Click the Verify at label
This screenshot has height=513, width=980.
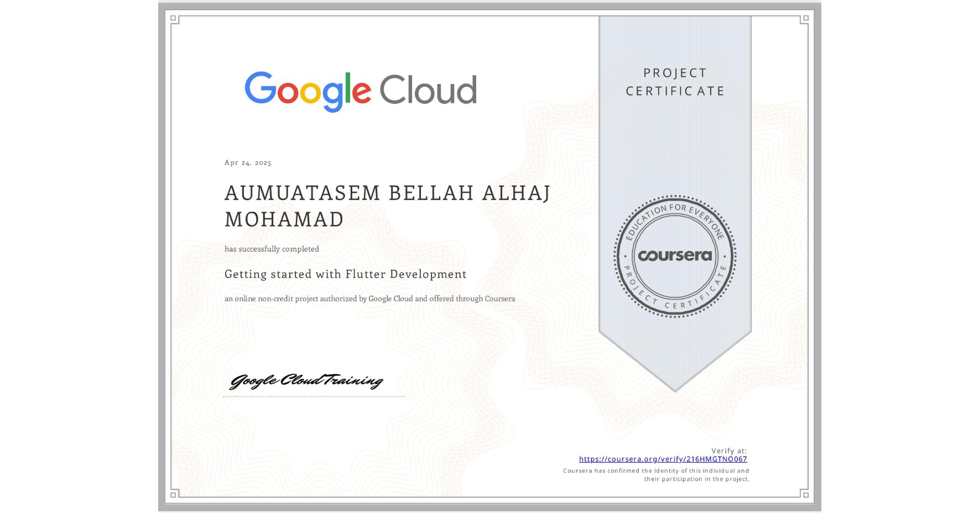729,450
